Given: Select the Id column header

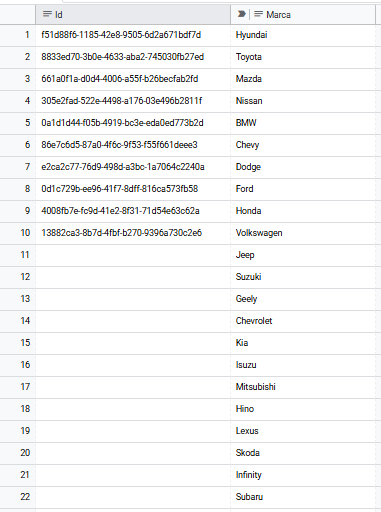Looking at the screenshot, I should coord(133,14).
